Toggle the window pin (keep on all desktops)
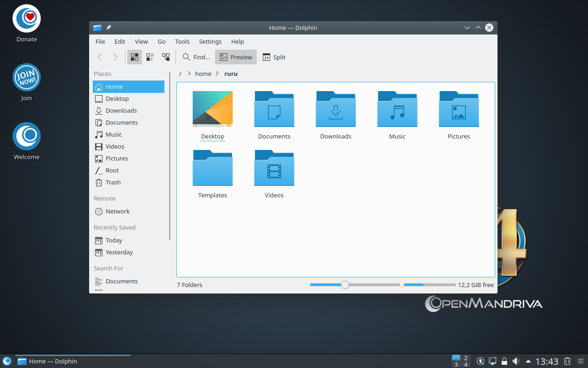 click(x=108, y=28)
